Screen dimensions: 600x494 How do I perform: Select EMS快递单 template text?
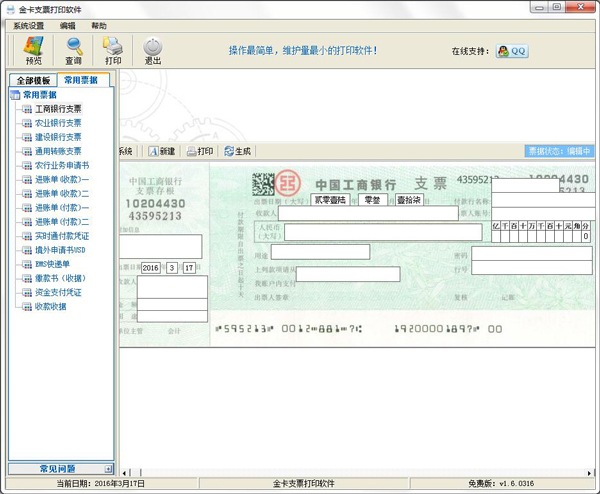point(52,264)
